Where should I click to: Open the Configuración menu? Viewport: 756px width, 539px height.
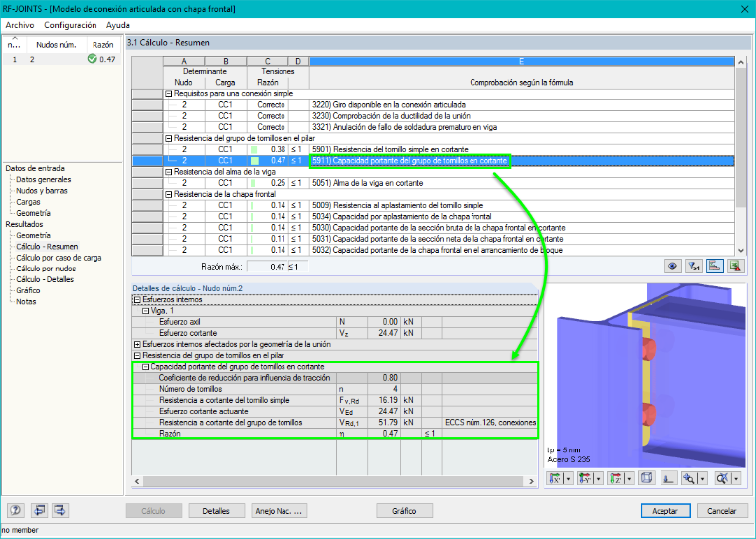71,25
